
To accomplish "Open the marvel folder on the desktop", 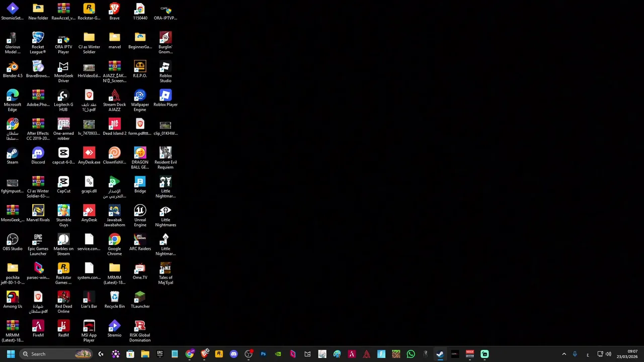I will tap(114, 40).
